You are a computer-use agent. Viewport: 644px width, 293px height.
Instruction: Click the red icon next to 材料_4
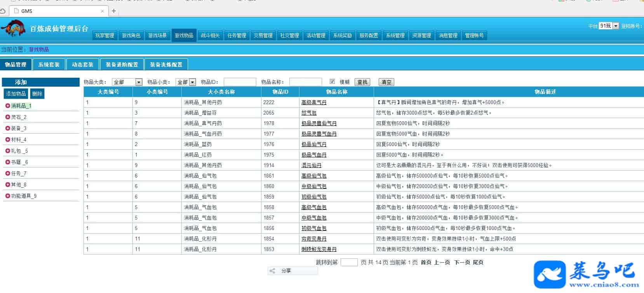[x=7, y=140]
